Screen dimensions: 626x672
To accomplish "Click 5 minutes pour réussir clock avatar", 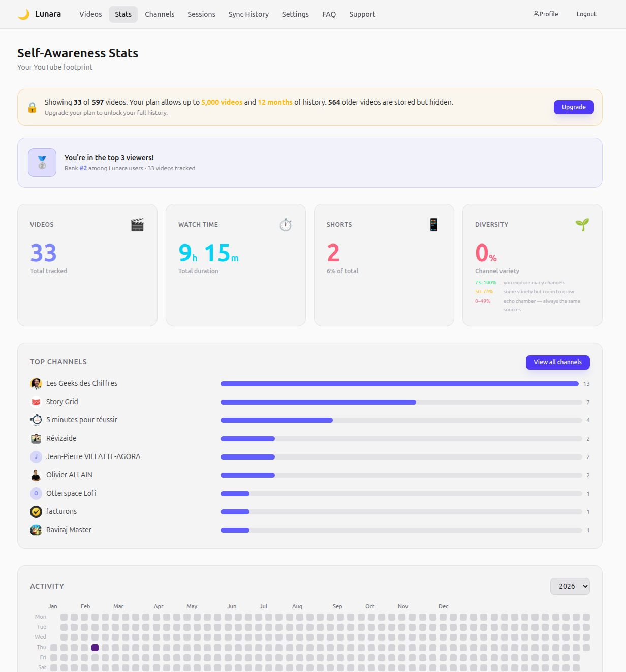I will coord(36,420).
